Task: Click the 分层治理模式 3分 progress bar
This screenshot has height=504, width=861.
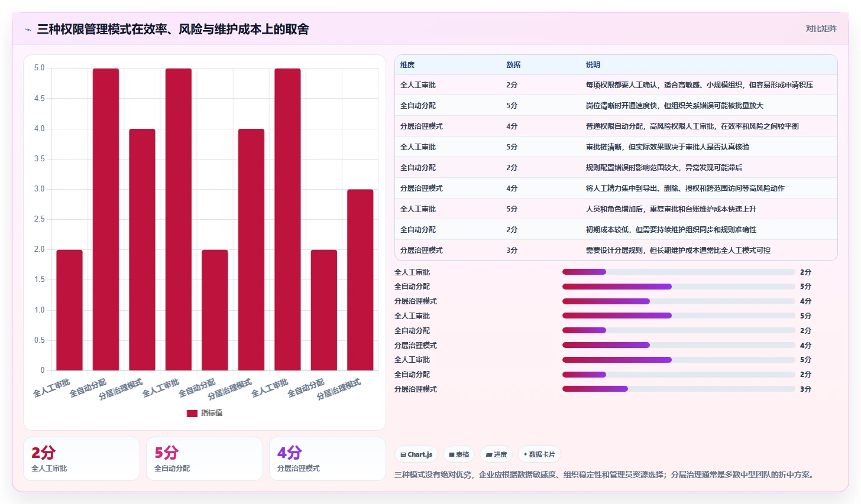Action: click(679, 389)
